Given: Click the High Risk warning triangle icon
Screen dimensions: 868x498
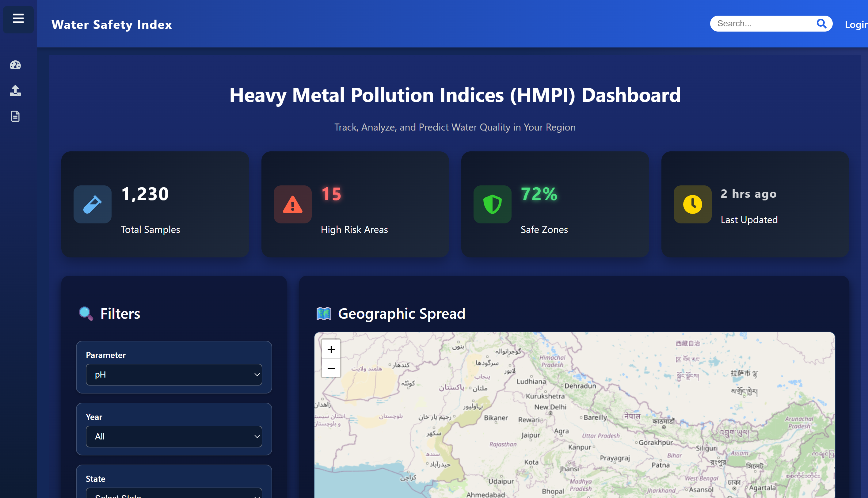Looking at the screenshot, I should 292,204.
